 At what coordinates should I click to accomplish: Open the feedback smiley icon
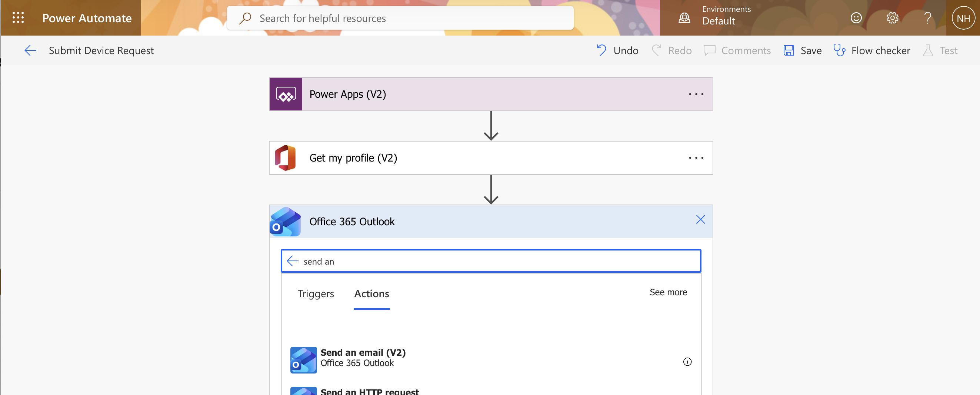click(856, 18)
